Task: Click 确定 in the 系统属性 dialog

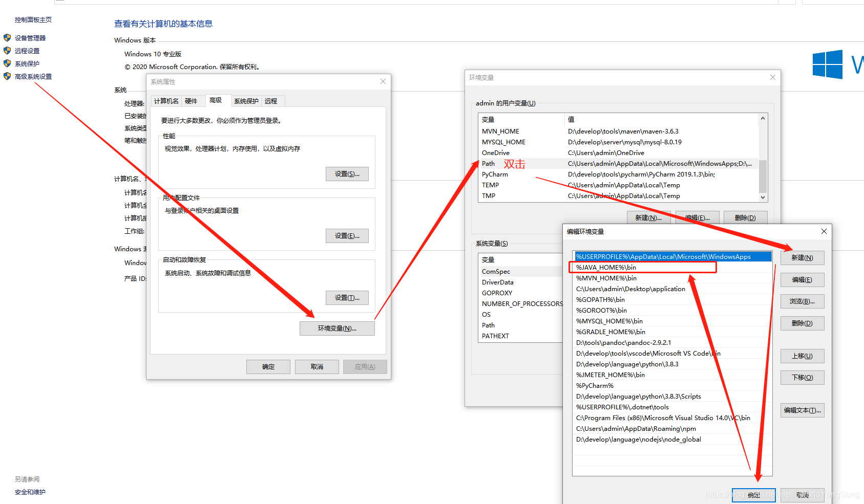Action: [x=268, y=367]
